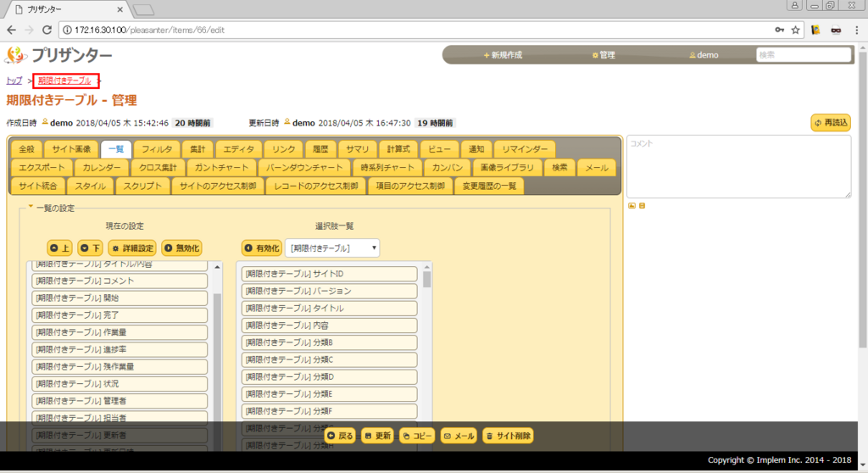Switch to the 全般 tab
The height and width of the screenshot is (473, 868).
coord(26,149)
